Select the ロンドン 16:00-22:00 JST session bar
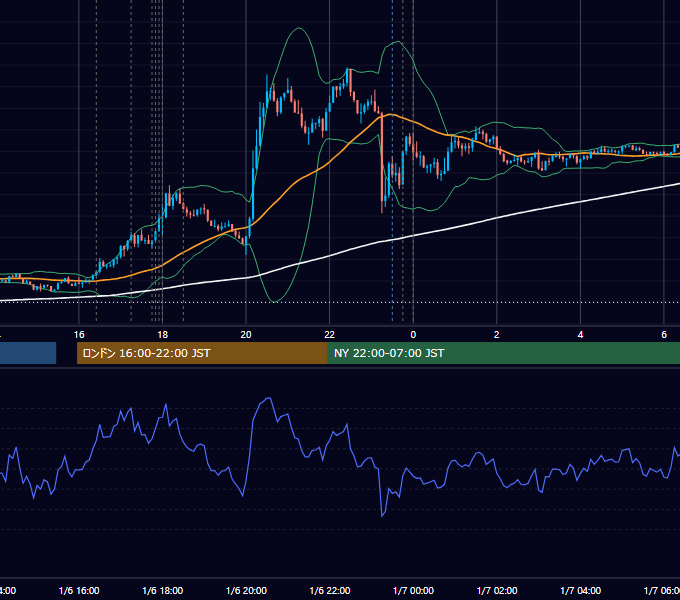The width and height of the screenshot is (680, 600). 202,353
